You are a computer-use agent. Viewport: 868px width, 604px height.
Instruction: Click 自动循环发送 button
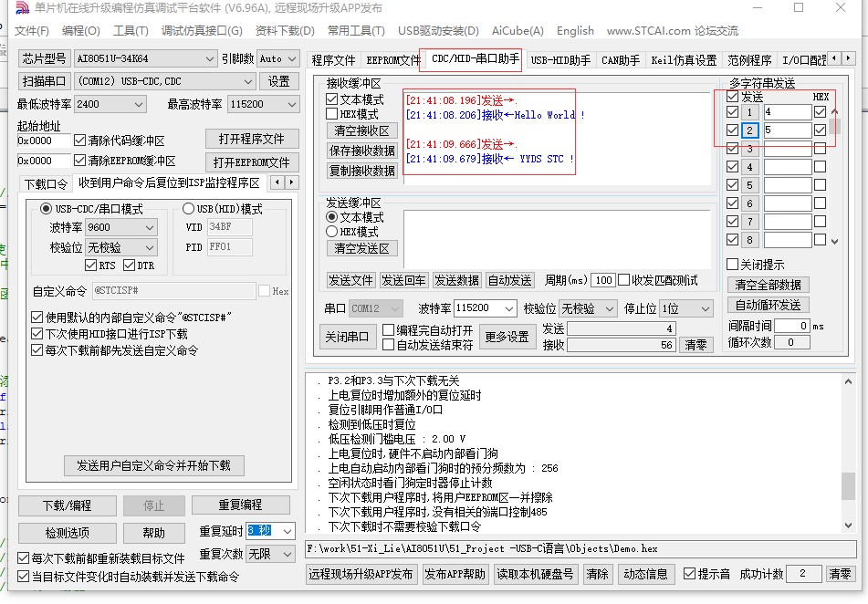pos(768,305)
